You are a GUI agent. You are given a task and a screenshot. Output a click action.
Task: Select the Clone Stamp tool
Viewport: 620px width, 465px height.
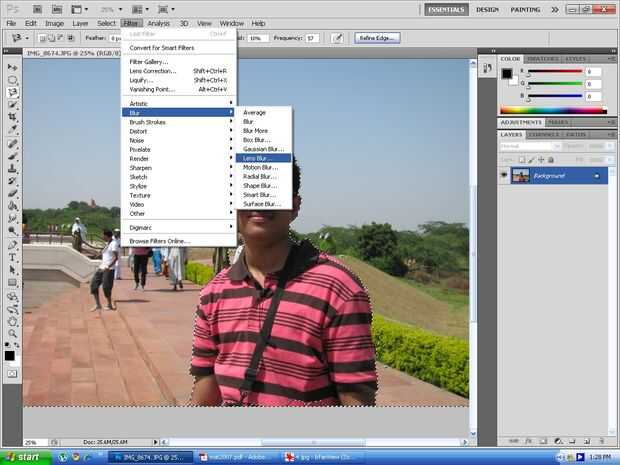(x=12, y=168)
